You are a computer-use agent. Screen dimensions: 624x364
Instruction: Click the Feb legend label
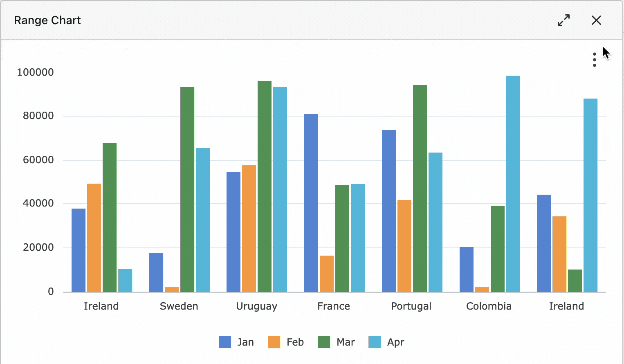pos(295,342)
